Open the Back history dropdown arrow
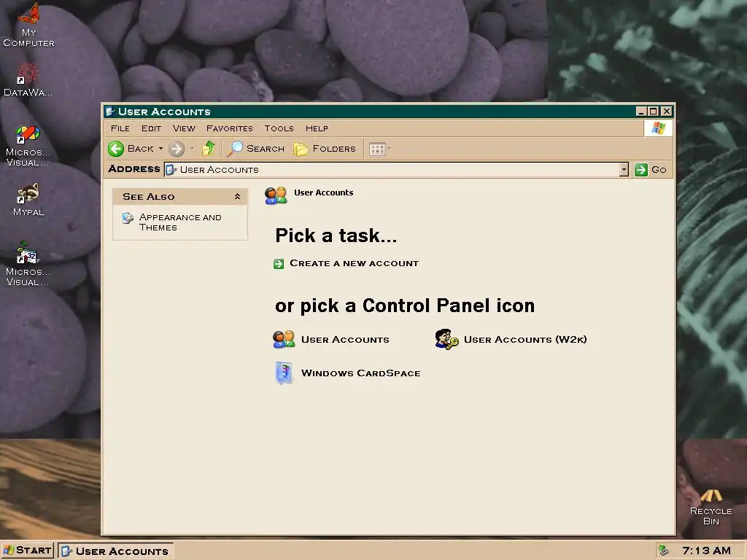The image size is (747, 560). (160, 149)
